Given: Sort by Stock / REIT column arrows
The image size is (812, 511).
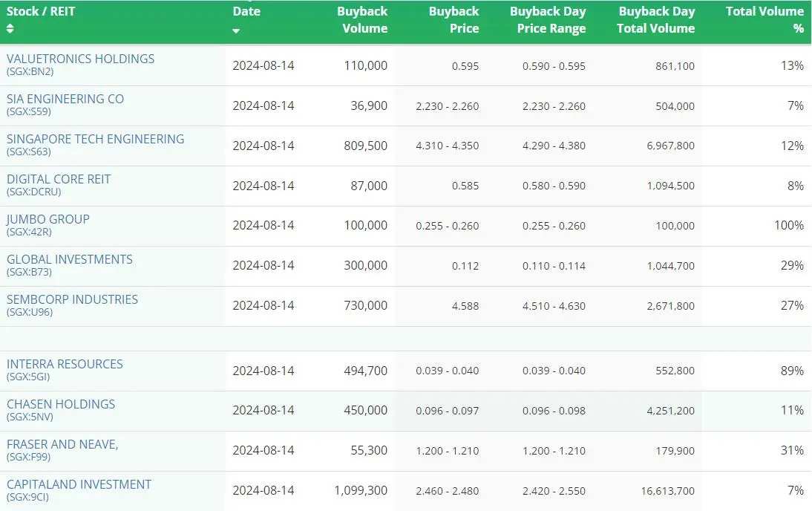Looking at the screenshot, I should 10,28.
